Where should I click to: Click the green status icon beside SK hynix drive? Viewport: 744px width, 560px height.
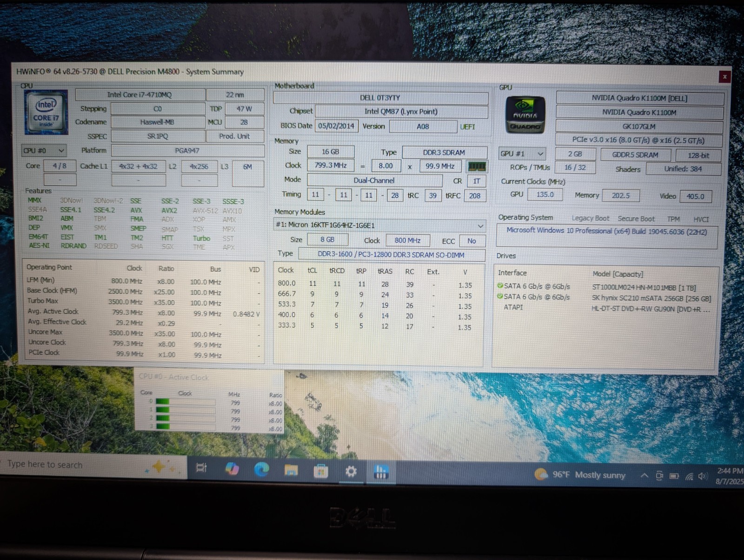pyautogui.click(x=500, y=296)
